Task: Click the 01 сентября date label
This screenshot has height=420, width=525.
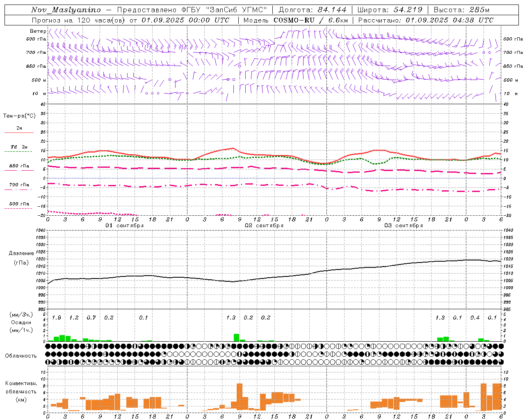Action: 125,226
